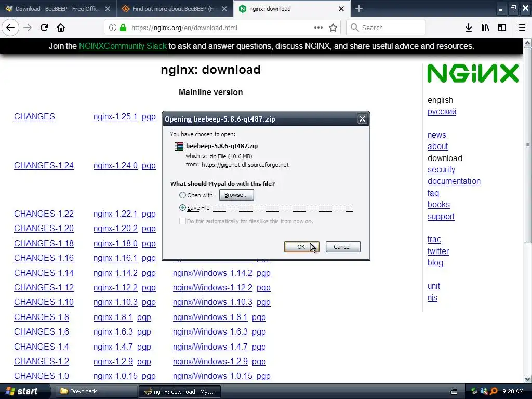Open the faq sidebar link
Image resolution: width=532 pixels, height=399 pixels.
433,193
